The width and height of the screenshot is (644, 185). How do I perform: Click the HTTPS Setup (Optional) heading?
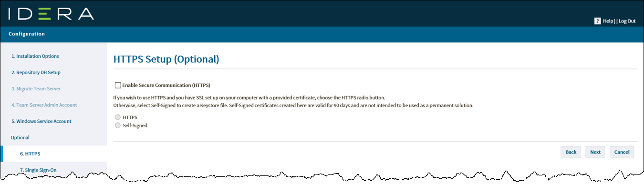click(x=166, y=59)
